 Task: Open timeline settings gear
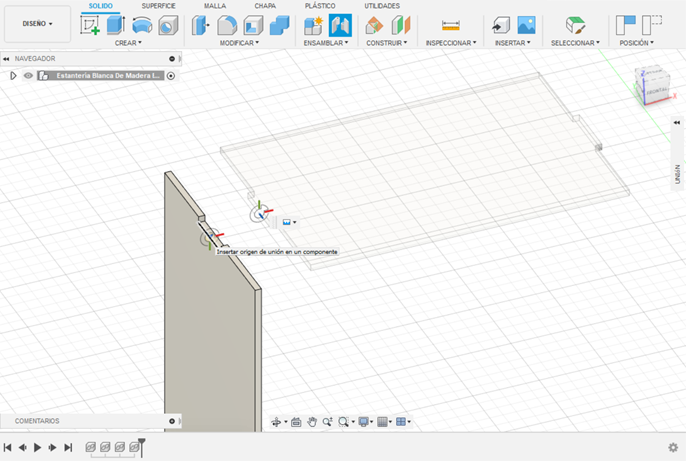[x=673, y=447]
